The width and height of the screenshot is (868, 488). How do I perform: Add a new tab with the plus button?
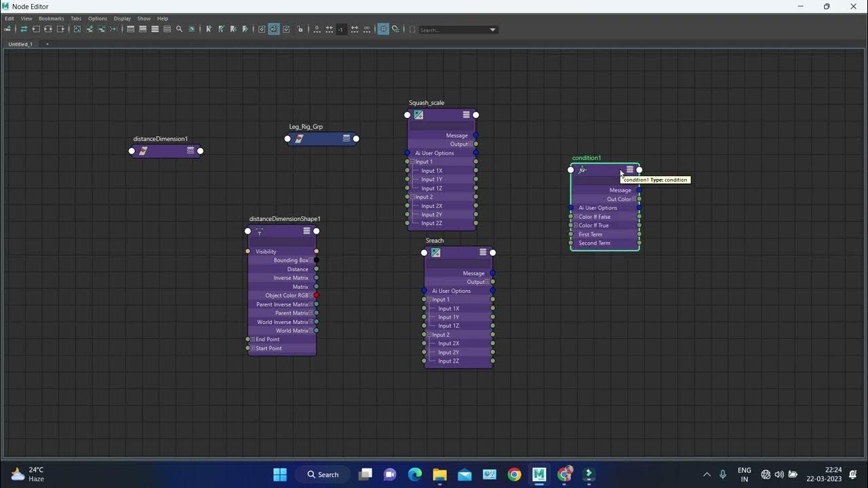[47, 44]
